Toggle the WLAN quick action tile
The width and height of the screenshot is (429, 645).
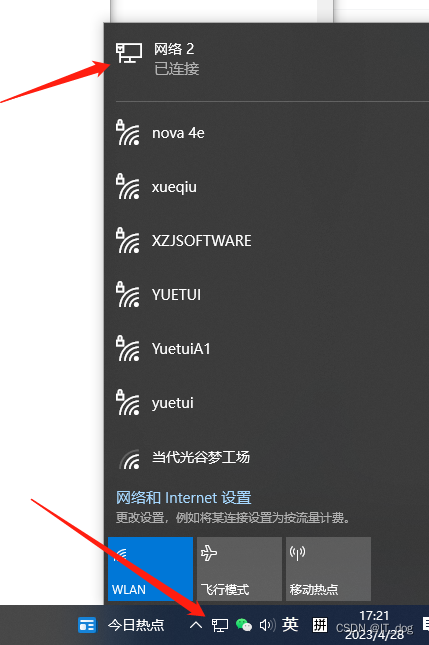click(150, 568)
